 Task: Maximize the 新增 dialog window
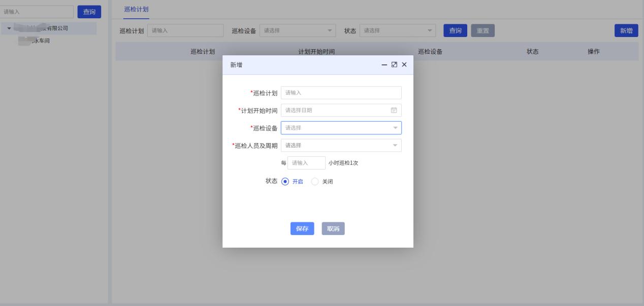tap(394, 65)
